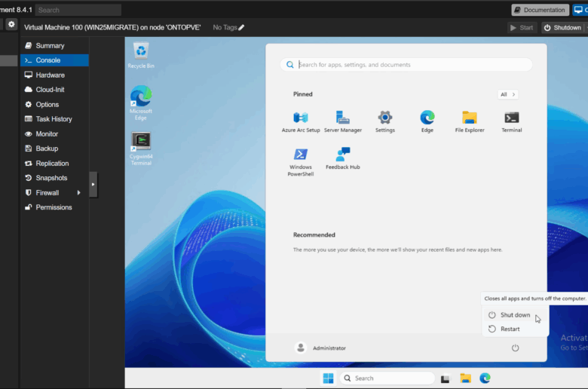Viewport: 588px width, 389px height.
Task: Open the Hardware settings section
Action: point(54,75)
